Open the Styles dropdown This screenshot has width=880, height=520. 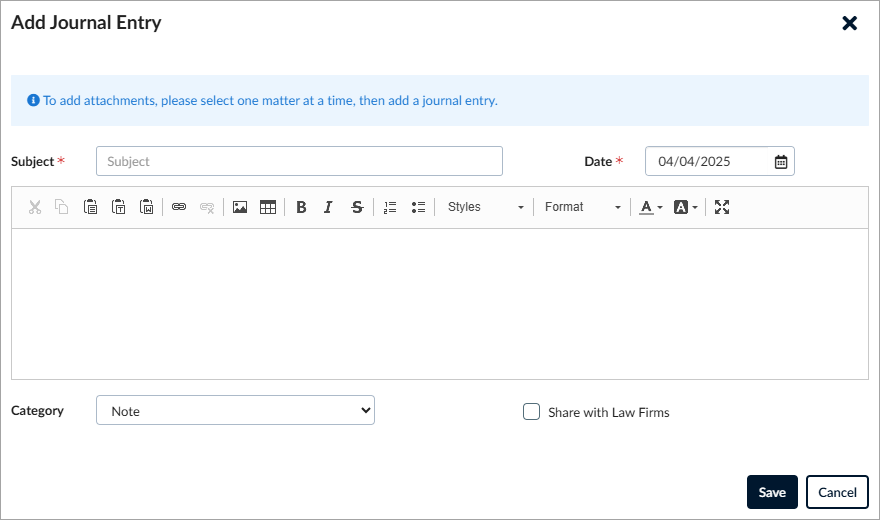coord(485,207)
